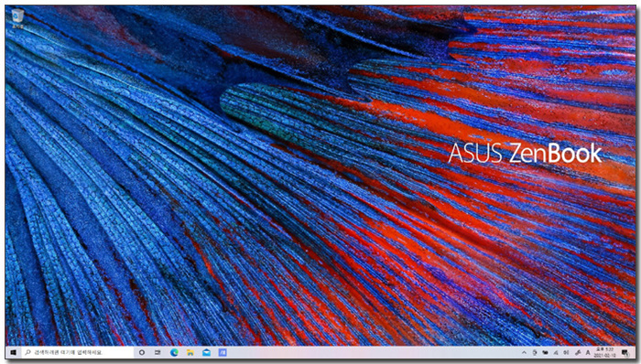Open the clock and date calendar flyout

pyautogui.click(x=606, y=352)
